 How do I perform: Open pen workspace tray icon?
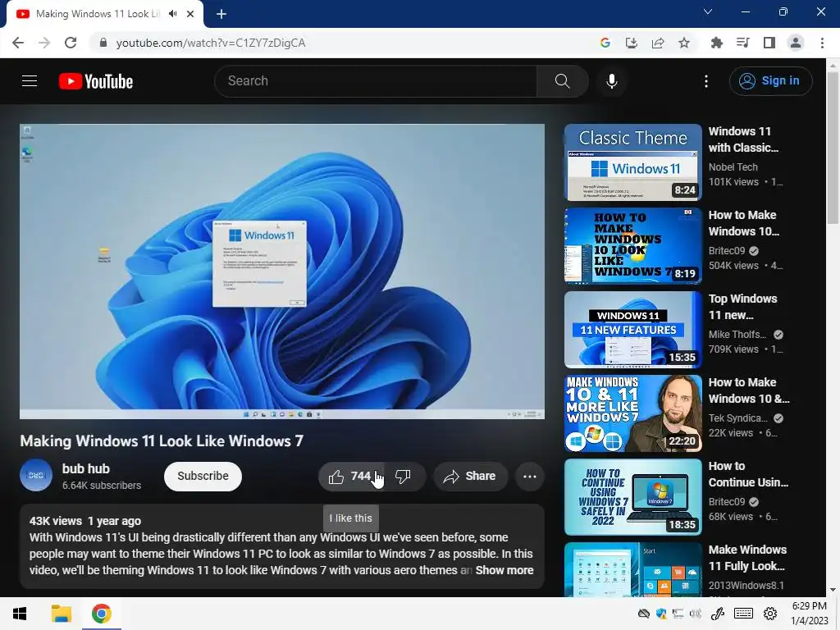tap(718, 614)
